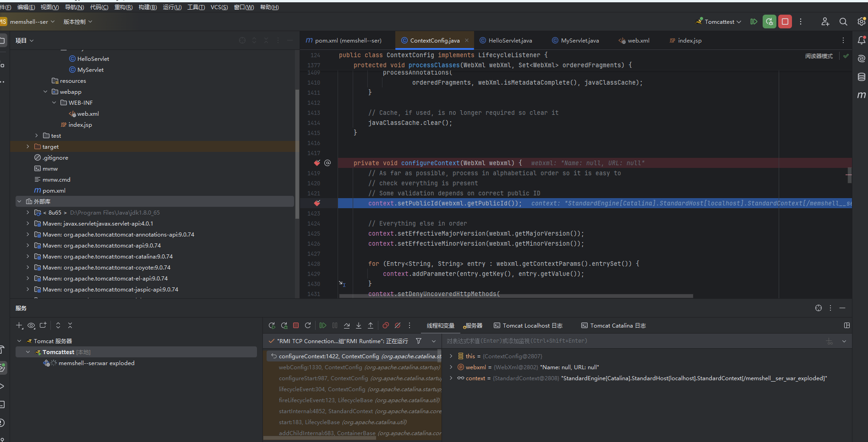Stop the Tomcattest server with red square
The width and height of the screenshot is (868, 442).
coord(785,22)
